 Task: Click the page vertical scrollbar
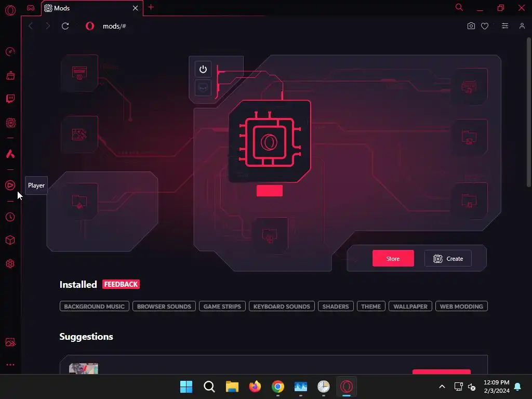(x=528, y=112)
